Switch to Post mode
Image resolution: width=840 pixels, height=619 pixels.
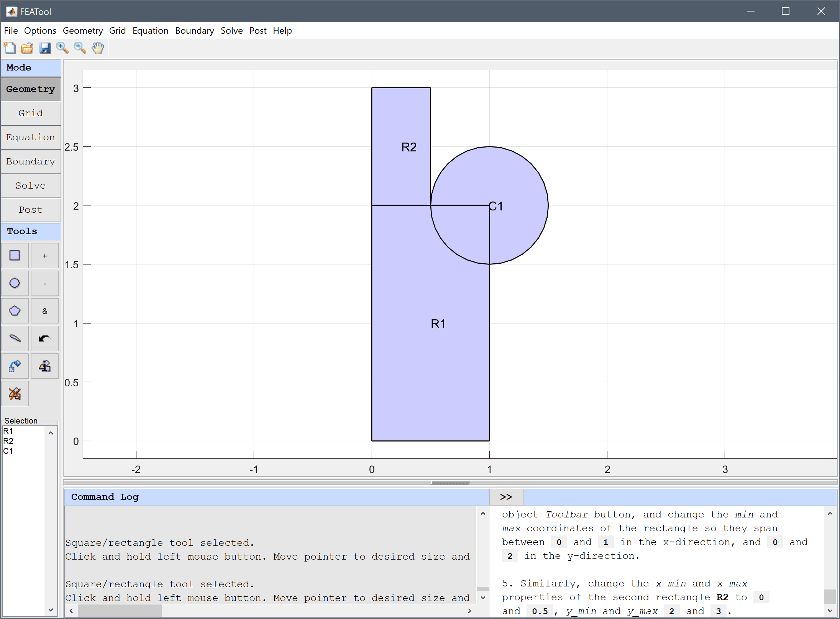click(x=31, y=210)
